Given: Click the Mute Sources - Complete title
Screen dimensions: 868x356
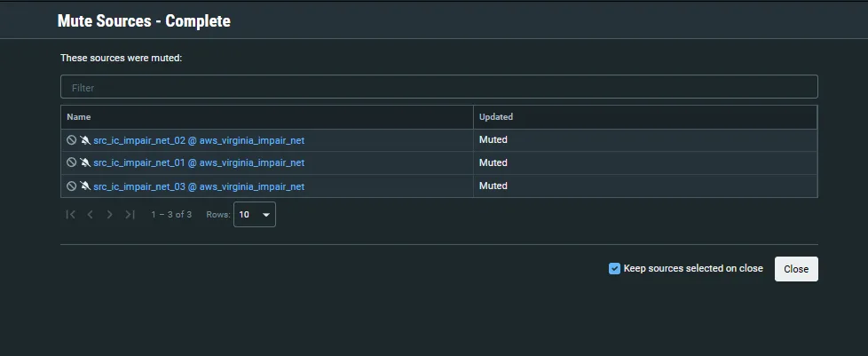Looking at the screenshot, I should [x=144, y=21].
